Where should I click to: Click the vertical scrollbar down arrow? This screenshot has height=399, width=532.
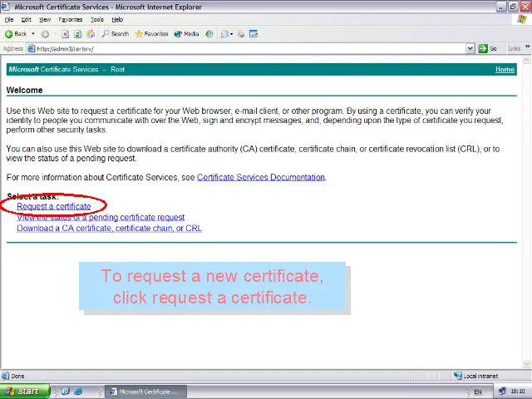click(x=526, y=364)
